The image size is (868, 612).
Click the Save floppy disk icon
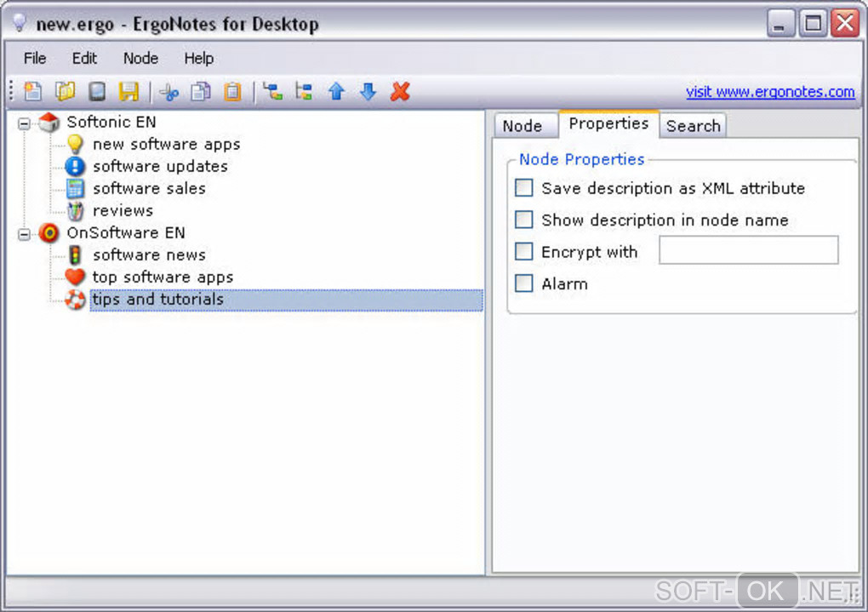click(x=128, y=91)
